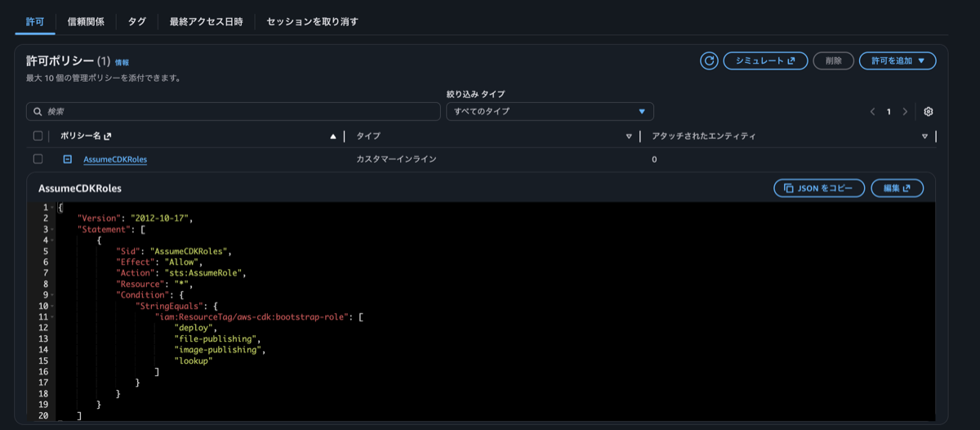Toggle the select-all policies checkbox

(x=38, y=136)
